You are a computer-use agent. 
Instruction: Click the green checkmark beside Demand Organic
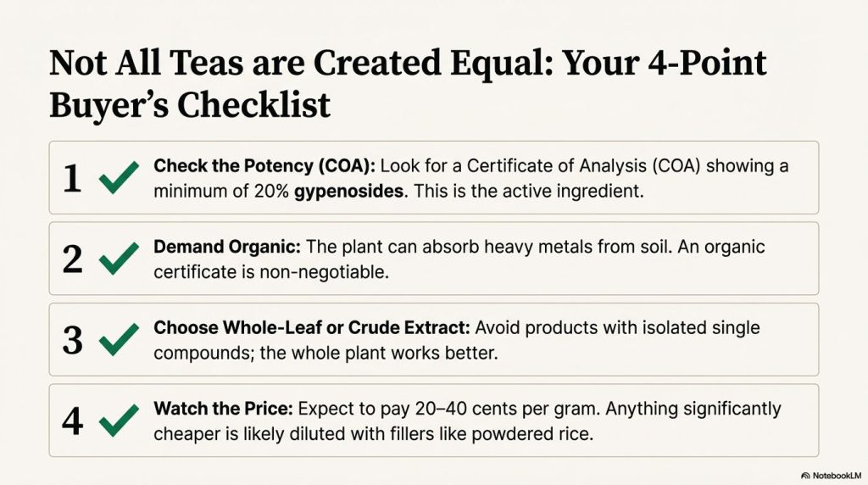pyautogui.click(x=120, y=259)
